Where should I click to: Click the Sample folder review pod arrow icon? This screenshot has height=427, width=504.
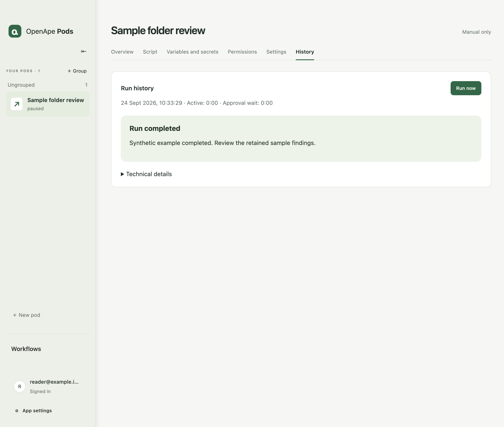pos(17,104)
